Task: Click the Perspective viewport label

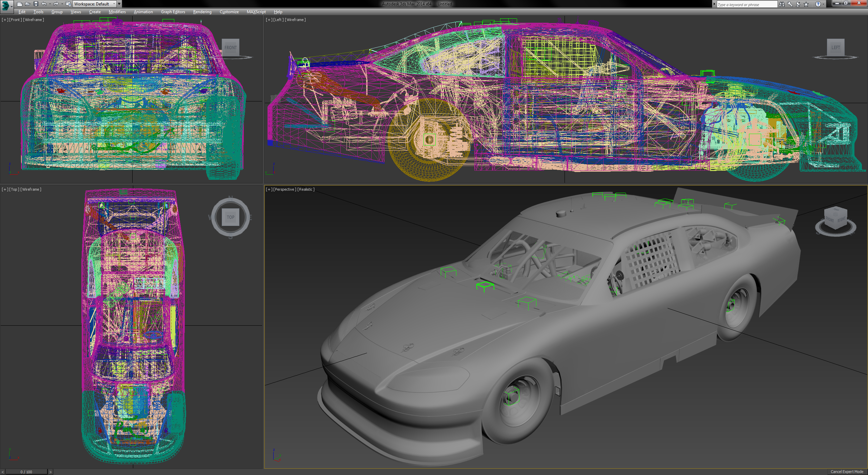Action: point(285,189)
